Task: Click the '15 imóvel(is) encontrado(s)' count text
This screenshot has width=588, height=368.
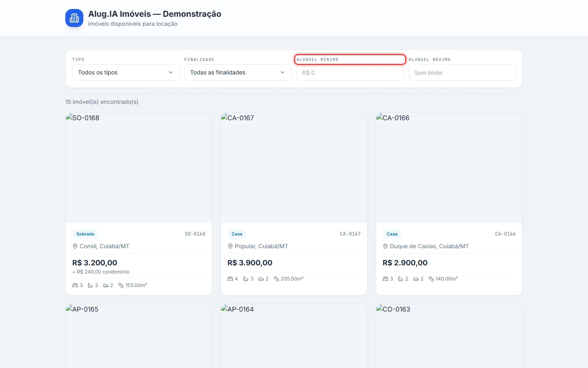Action: pos(102,102)
